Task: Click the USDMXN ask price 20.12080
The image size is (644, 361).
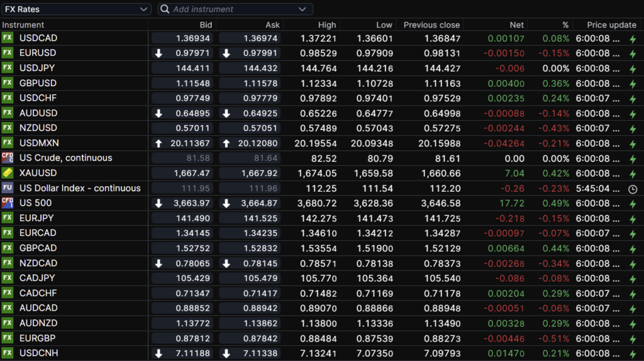Action: coord(259,143)
